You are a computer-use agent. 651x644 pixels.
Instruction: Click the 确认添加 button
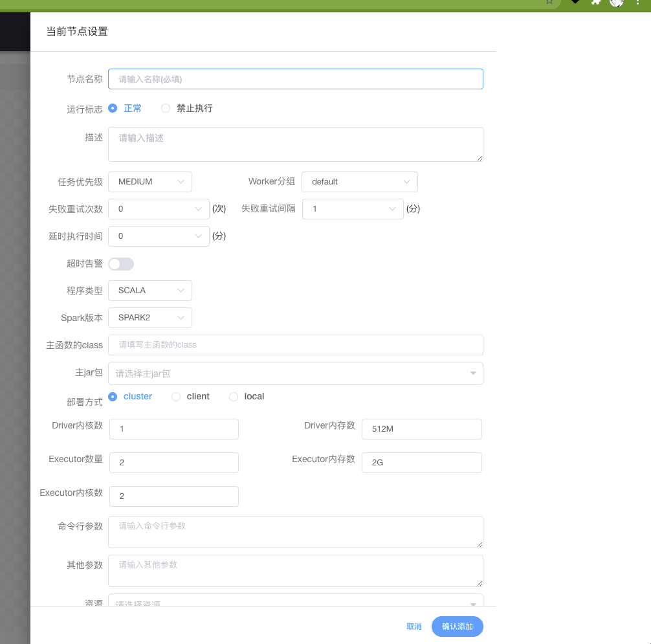(x=457, y=627)
